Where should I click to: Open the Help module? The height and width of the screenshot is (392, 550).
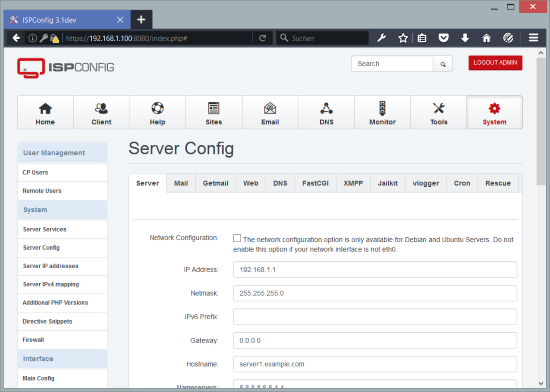[157, 113]
